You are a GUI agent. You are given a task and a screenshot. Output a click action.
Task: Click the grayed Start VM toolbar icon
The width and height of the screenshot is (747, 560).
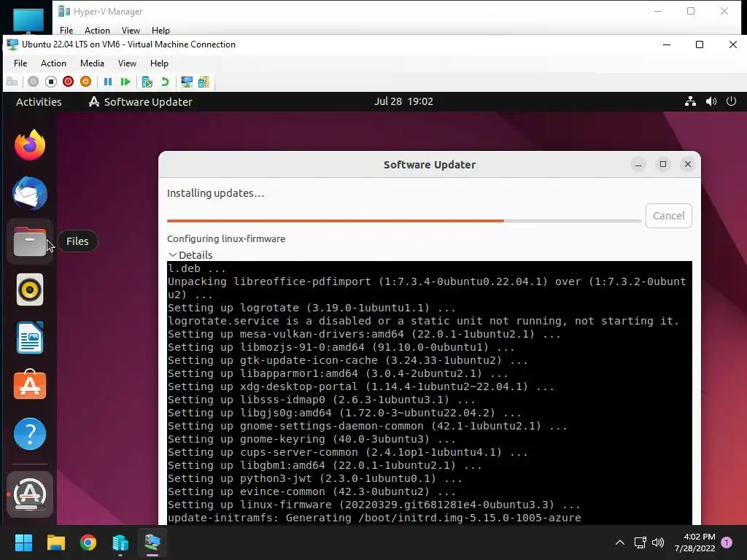(x=33, y=82)
